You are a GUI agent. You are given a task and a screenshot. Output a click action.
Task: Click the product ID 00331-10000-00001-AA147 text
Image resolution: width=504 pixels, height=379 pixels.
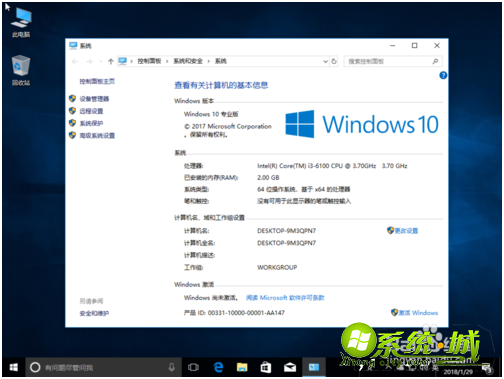click(246, 313)
